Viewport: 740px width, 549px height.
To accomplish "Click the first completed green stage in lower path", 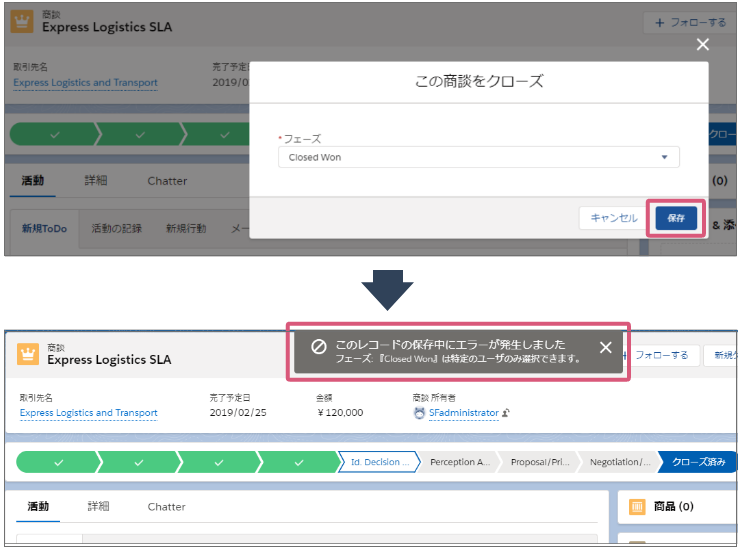I will [x=58, y=462].
